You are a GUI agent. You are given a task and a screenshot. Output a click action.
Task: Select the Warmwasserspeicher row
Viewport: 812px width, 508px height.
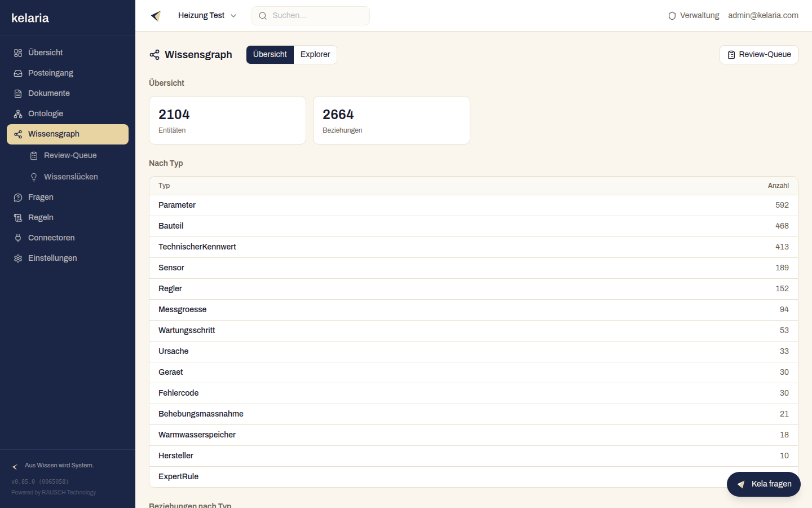coord(474,435)
